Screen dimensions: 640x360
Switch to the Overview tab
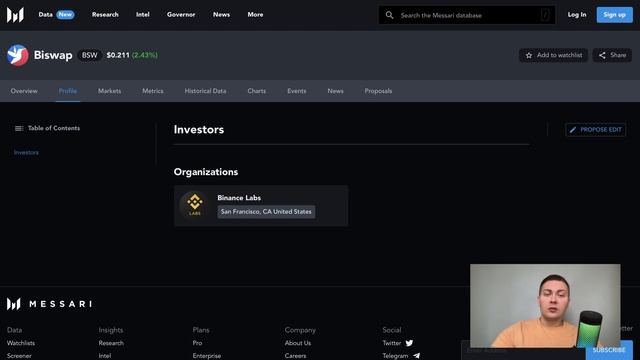(24, 91)
